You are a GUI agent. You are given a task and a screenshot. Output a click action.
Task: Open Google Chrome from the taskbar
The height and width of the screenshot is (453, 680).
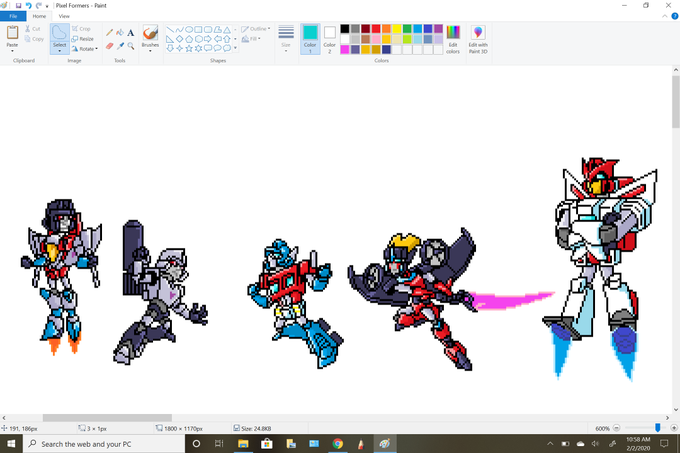point(338,444)
